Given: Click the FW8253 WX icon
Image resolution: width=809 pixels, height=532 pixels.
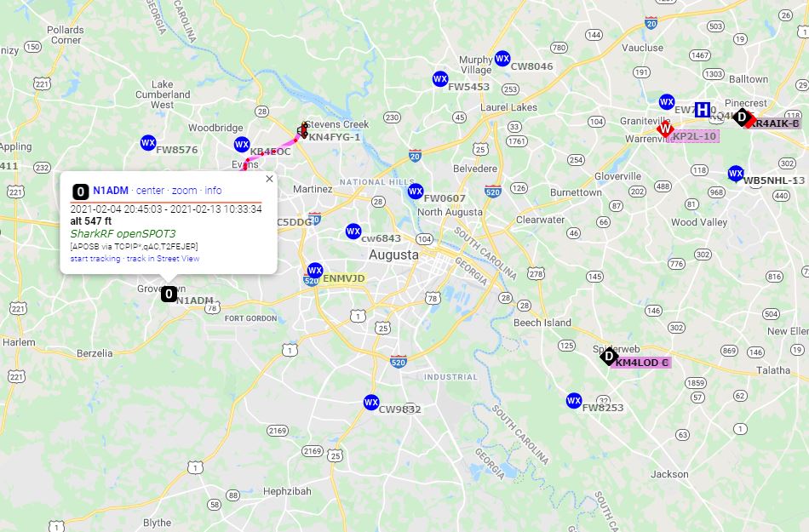Looking at the screenshot, I should 574,401.
